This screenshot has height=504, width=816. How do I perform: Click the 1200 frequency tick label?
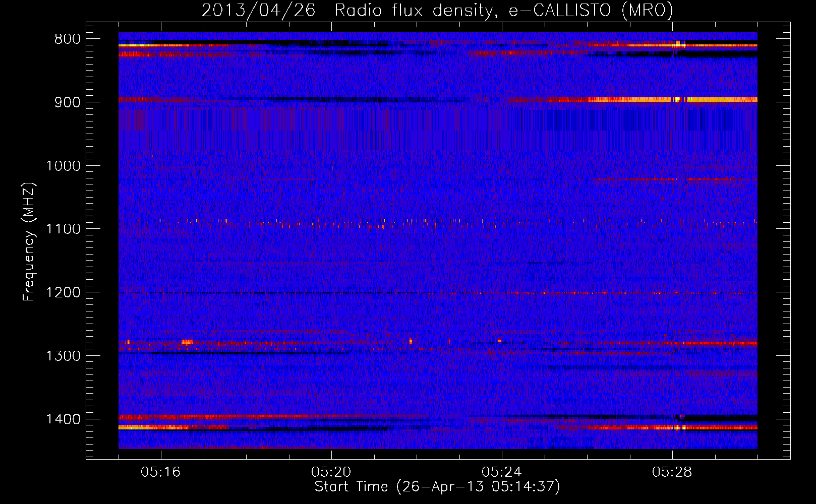pyautogui.click(x=63, y=293)
